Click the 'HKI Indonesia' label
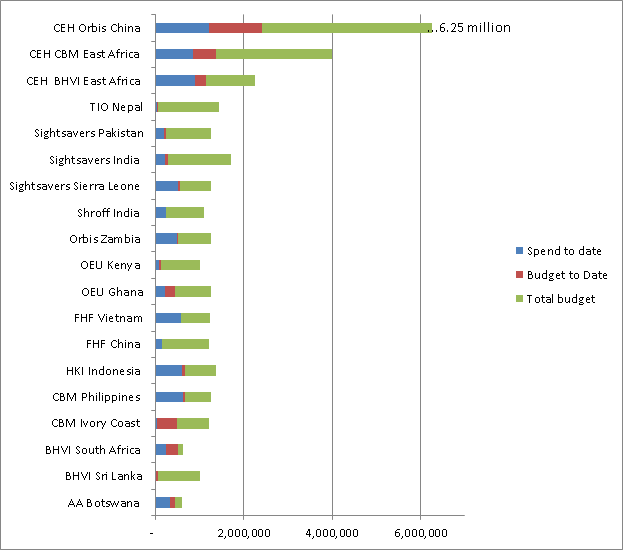 click(103, 371)
